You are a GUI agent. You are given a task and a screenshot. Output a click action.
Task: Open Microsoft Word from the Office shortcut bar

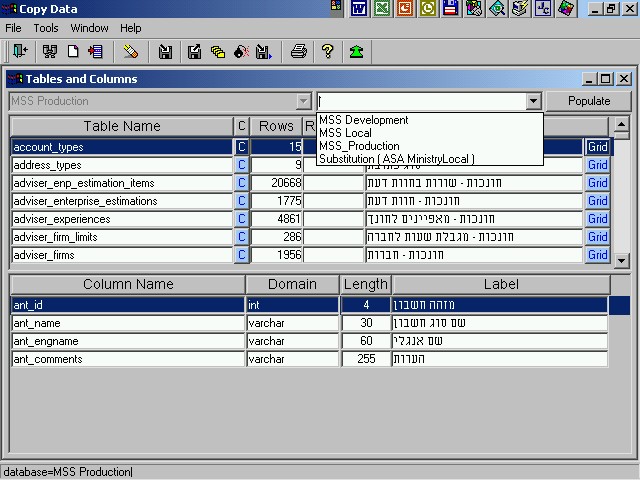359,9
